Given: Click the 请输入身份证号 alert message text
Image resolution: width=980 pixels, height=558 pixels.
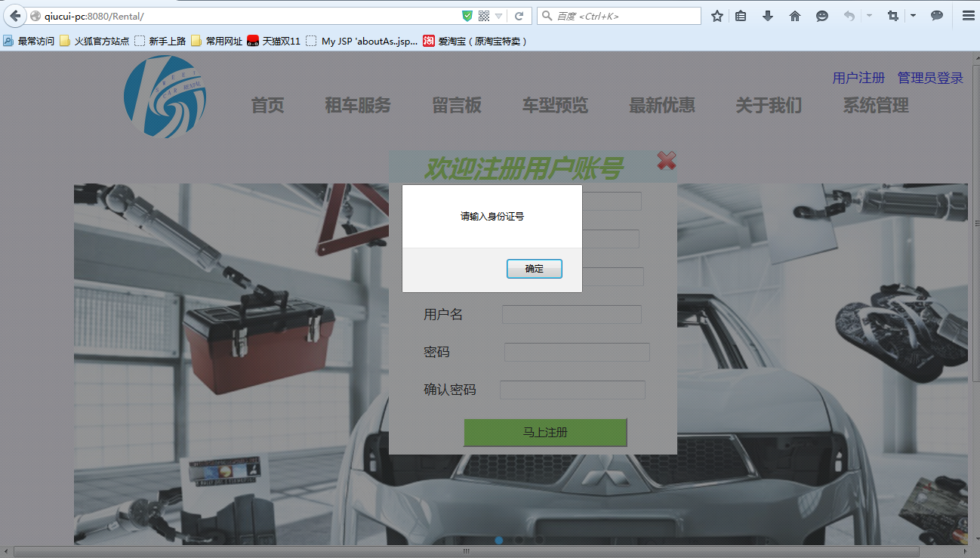Looking at the screenshot, I should pos(492,217).
